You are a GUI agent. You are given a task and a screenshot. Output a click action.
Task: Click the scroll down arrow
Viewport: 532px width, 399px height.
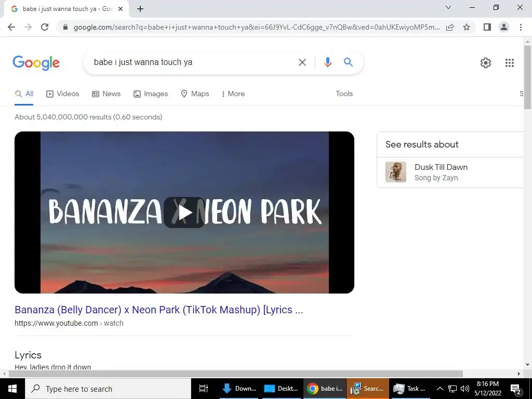(527, 365)
